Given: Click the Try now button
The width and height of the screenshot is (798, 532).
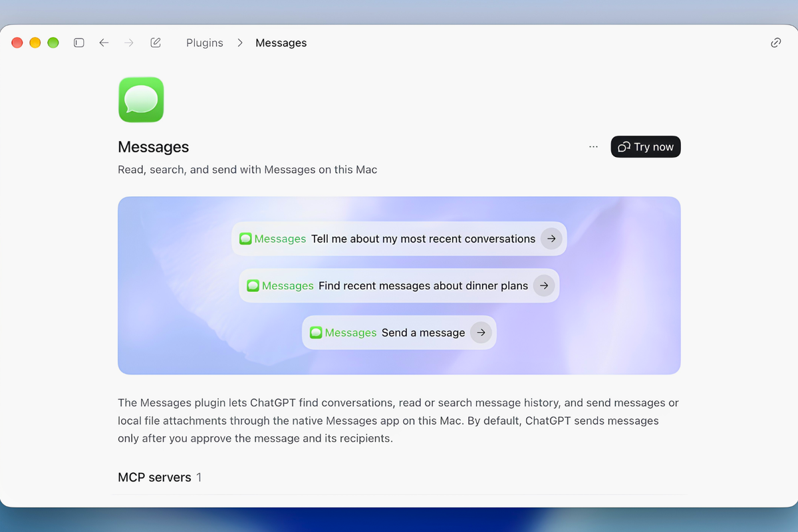Looking at the screenshot, I should click(x=646, y=147).
